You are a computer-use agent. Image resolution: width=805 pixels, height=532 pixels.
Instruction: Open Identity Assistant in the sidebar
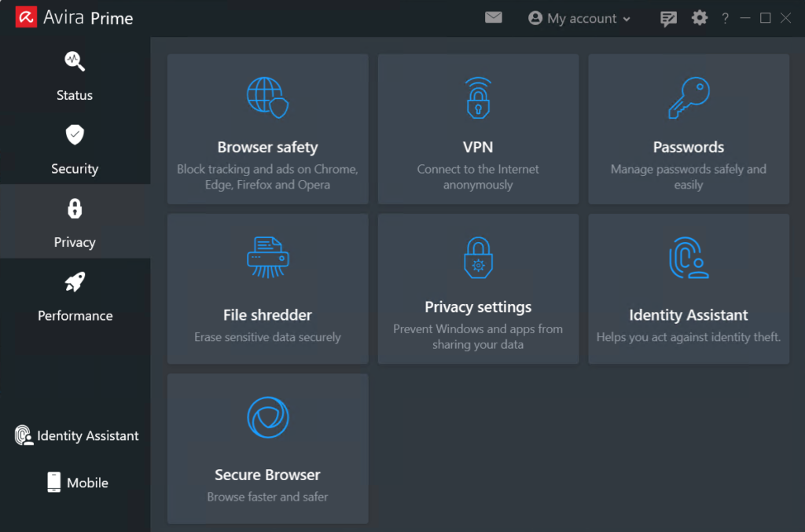coord(76,436)
